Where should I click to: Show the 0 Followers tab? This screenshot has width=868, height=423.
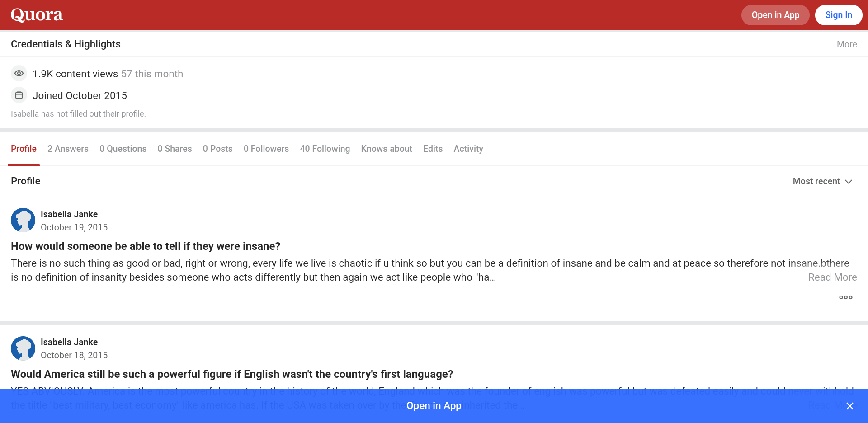pos(266,149)
